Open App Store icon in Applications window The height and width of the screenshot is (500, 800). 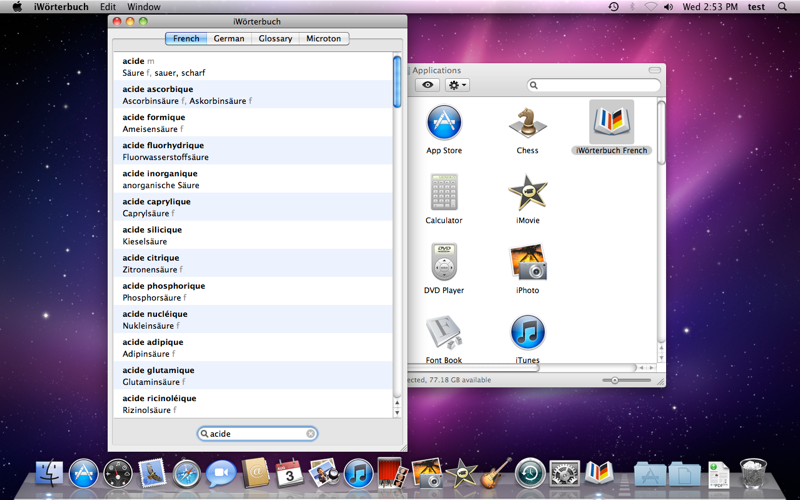click(444, 122)
